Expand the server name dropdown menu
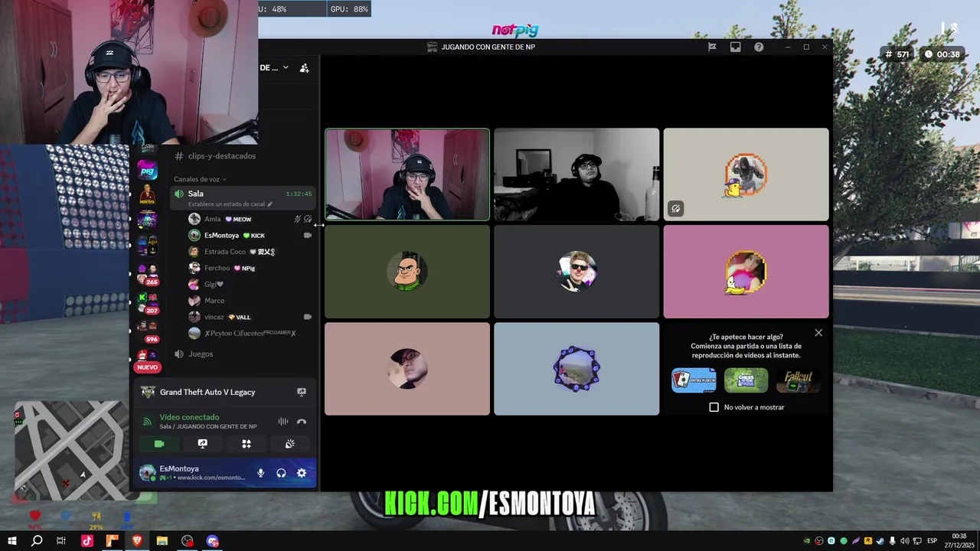 click(286, 67)
